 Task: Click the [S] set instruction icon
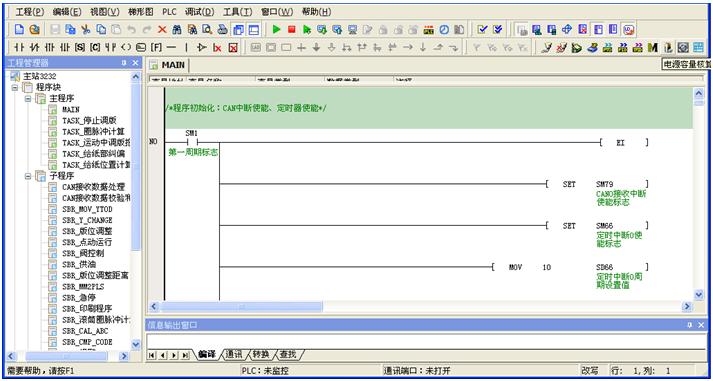point(80,47)
